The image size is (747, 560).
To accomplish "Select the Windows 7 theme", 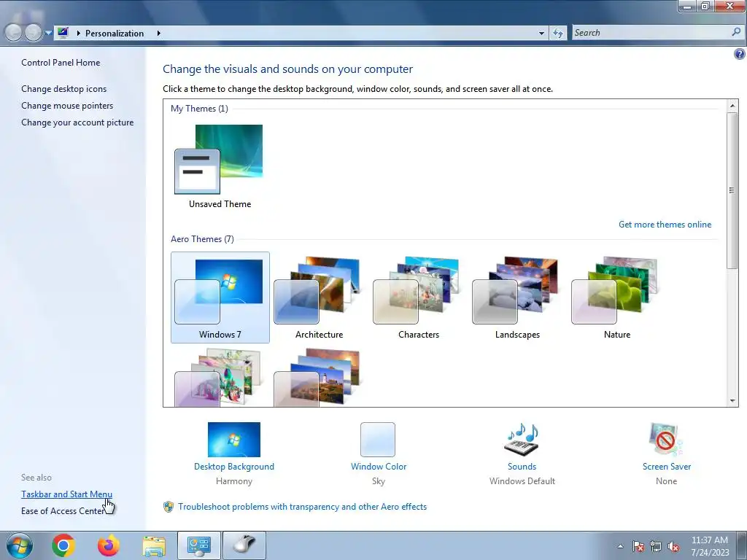I will click(220, 297).
